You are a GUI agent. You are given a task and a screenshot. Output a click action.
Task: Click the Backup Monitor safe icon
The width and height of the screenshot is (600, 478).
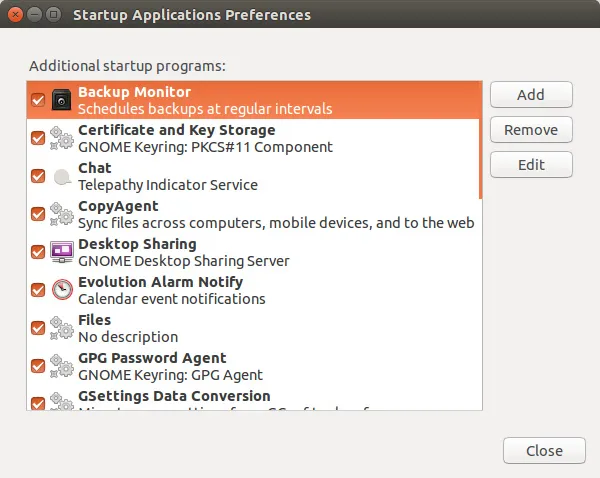point(62,100)
